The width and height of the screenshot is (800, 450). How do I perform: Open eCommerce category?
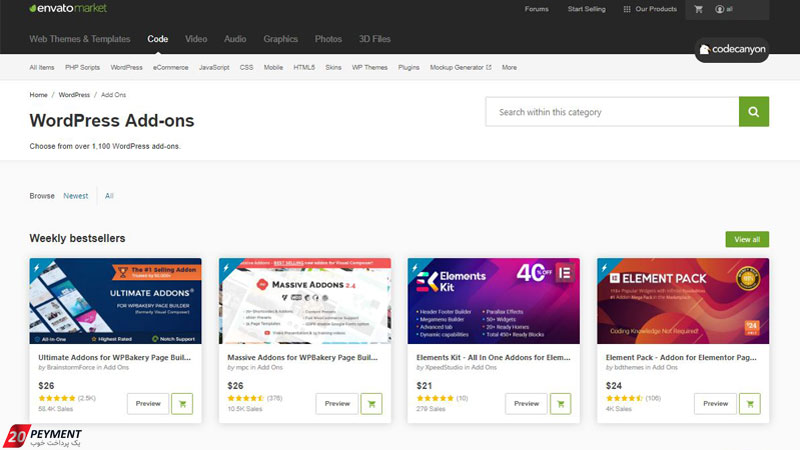[x=170, y=67]
